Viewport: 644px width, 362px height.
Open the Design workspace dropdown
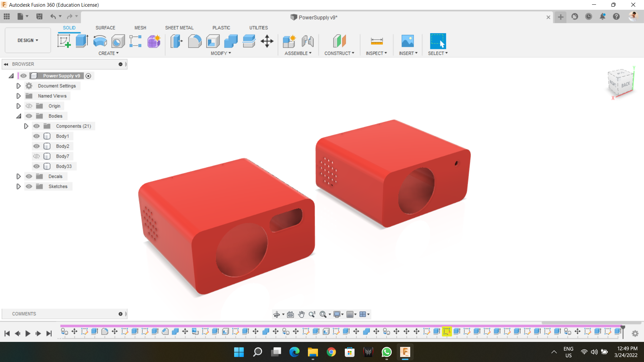(28, 40)
